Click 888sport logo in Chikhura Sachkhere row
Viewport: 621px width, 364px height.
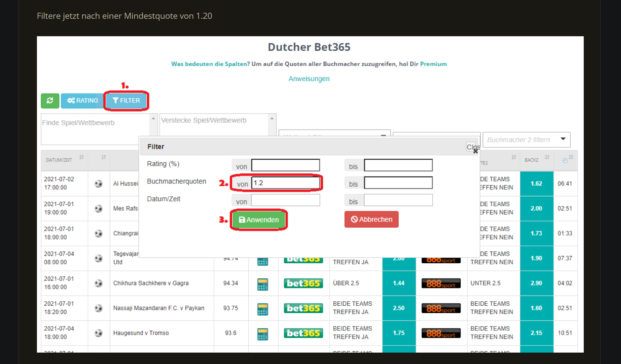441,283
